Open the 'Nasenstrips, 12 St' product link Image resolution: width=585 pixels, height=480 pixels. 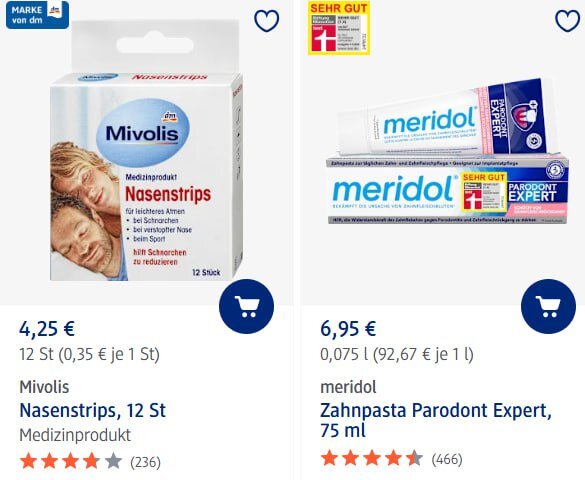tap(93, 410)
